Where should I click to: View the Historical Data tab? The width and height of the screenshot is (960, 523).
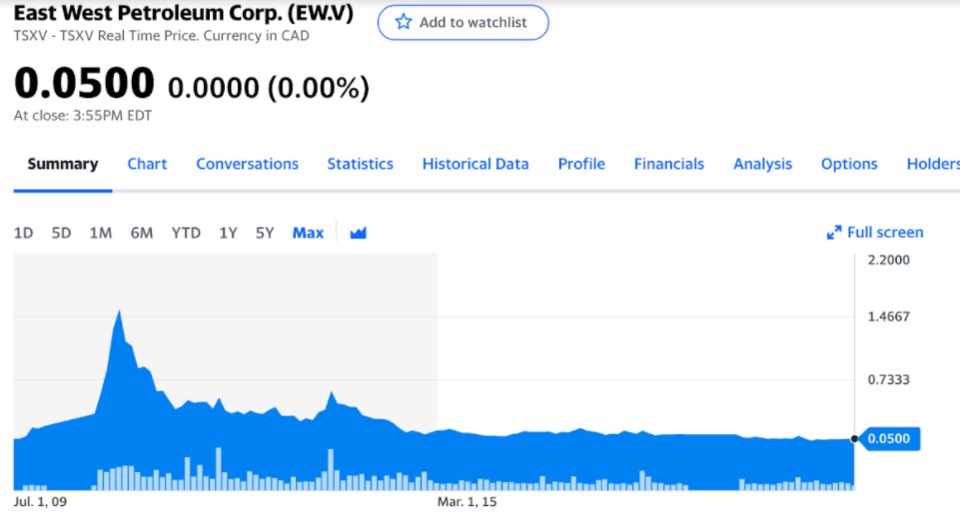475,164
